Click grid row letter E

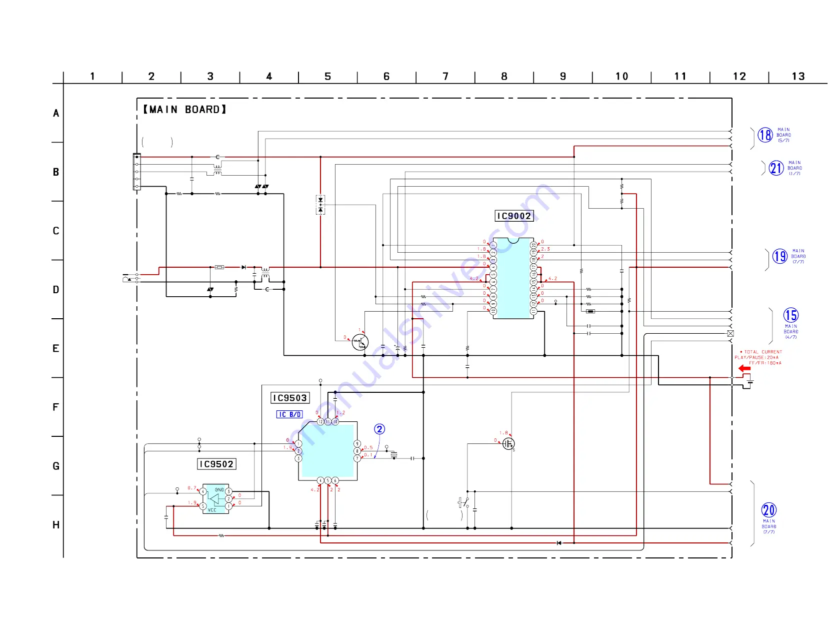coord(56,349)
